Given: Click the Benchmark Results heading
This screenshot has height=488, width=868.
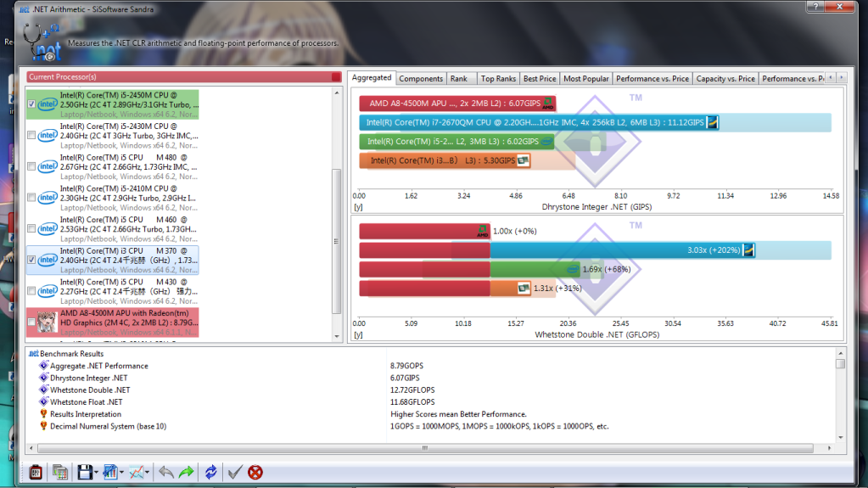Looking at the screenshot, I should pos(71,353).
